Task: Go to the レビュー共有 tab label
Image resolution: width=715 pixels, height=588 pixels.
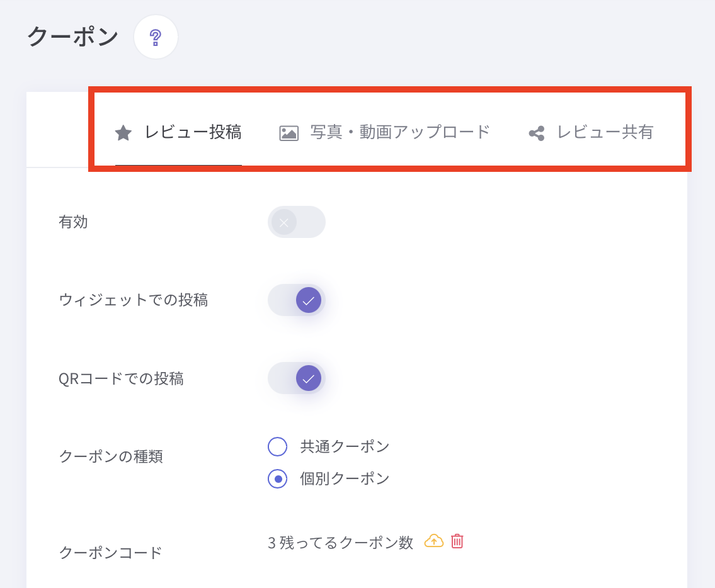Action: coord(605,132)
